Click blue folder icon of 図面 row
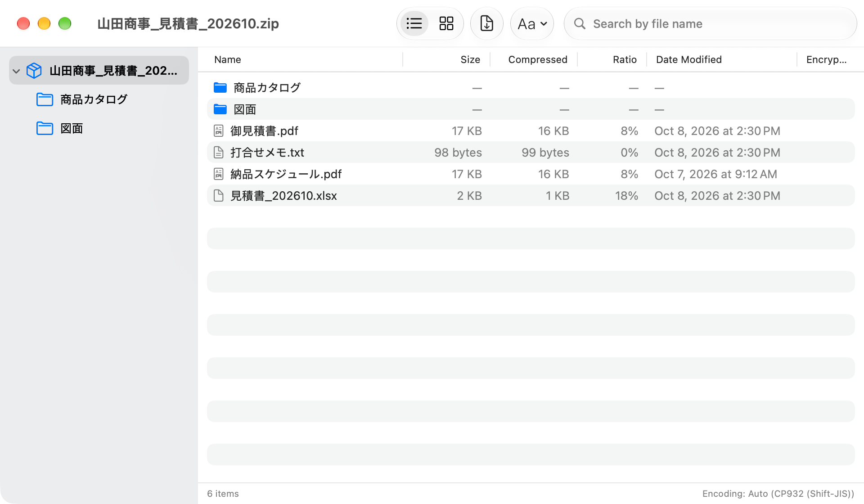Screen dimensions: 864x504 pyautogui.click(x=220, y=109)
